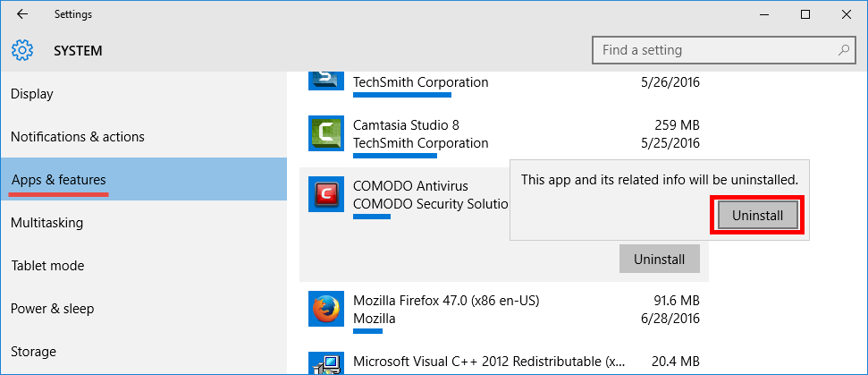The width and height of the screenshot is (868, 375).
Task: Select Apps & features in sidebar
Action: point(59,180)
